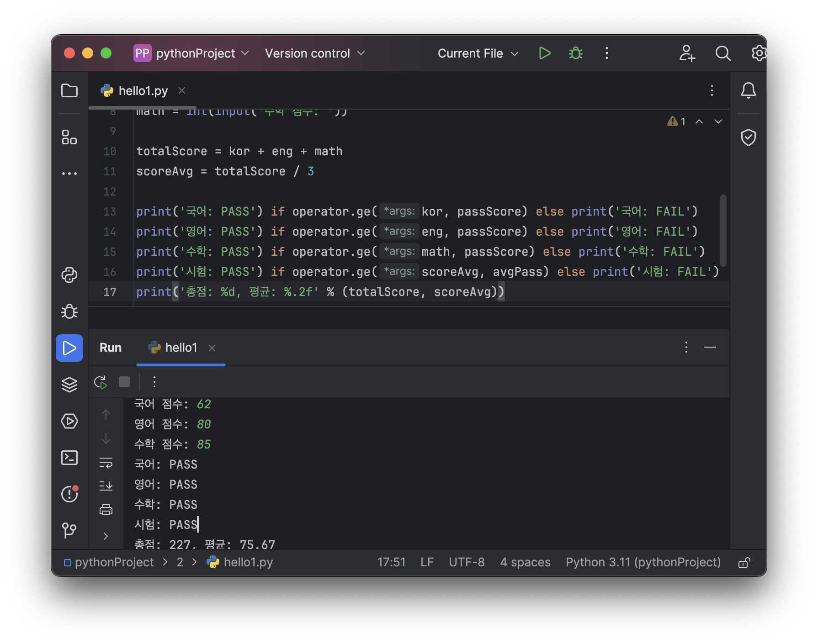Viewport: 818px width, 644px height.
Task: Change the LF line separator
Action: click(x=427, y=562)
